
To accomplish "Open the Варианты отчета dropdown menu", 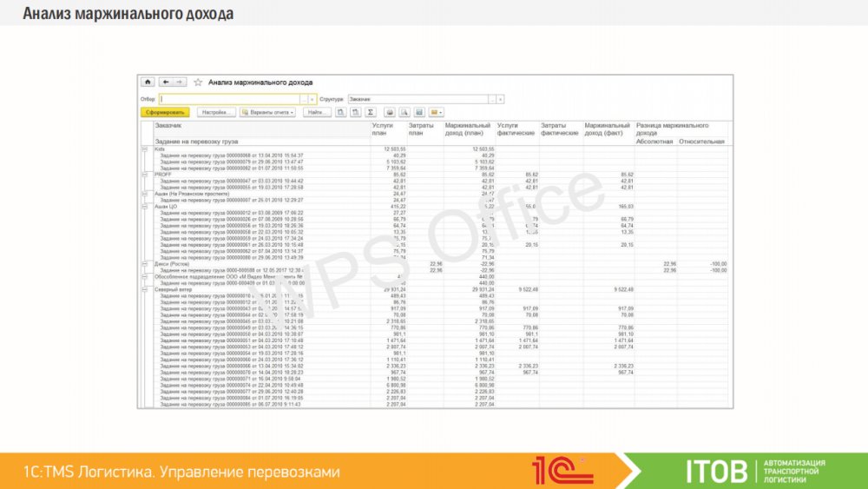I will (267, 112).
